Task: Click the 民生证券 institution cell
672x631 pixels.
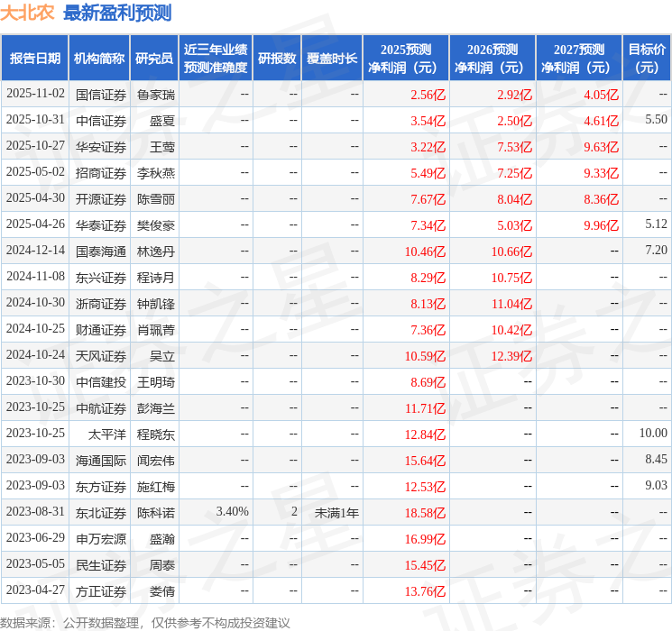Action: [101, 565]
